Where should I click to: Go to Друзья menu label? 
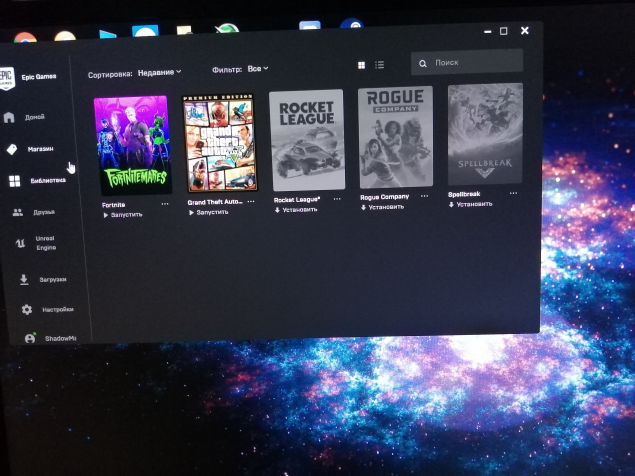pyautogui.click(x=44, y=212)
